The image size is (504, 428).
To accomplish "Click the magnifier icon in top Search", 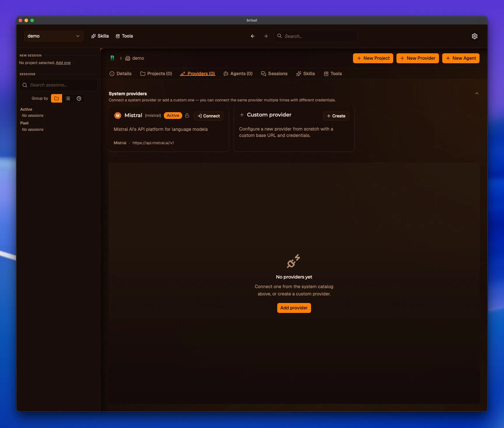I will click(279, 36).
